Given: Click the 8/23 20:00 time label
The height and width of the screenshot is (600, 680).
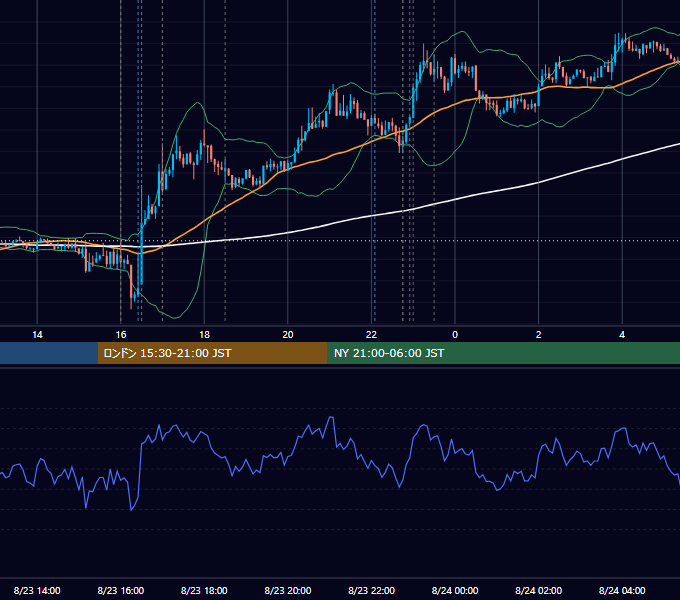Looking at the screenshot, I should coord(288,590).
